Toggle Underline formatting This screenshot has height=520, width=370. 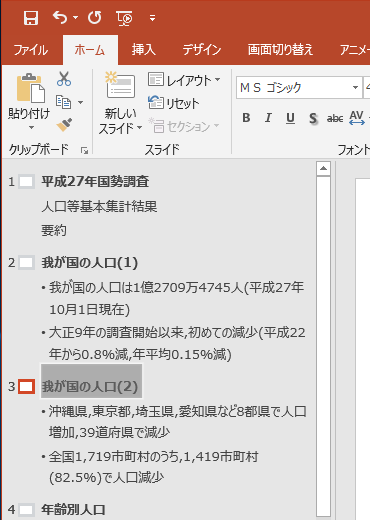[x=290, y=118]
